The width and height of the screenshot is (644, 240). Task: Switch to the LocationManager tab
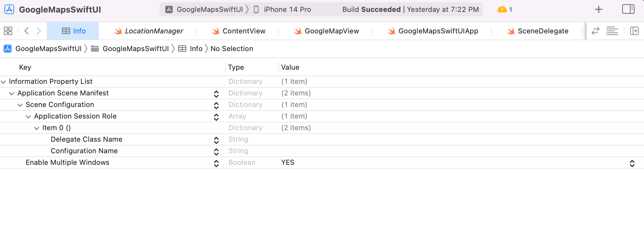click(x=154, y=31)
